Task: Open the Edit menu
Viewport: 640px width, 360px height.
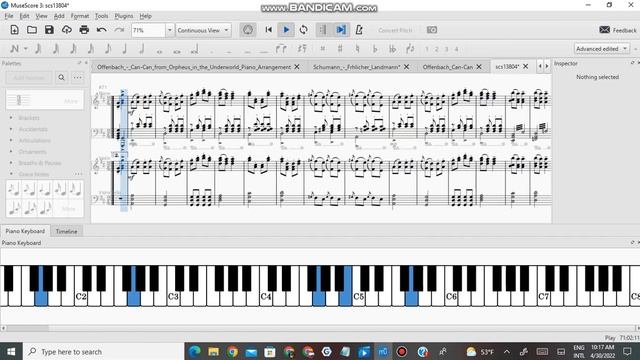Action: [x=24, y=16]
